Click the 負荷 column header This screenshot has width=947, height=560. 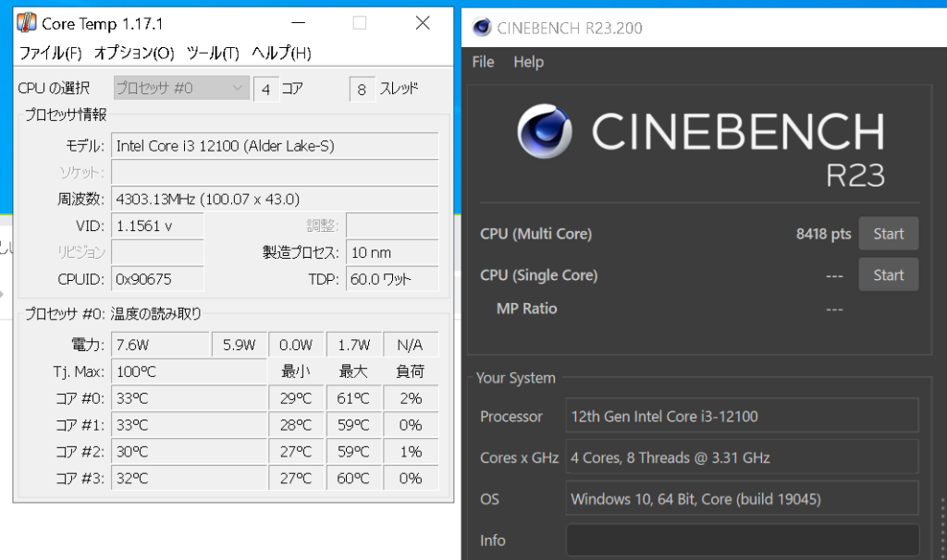click(411, 371)
